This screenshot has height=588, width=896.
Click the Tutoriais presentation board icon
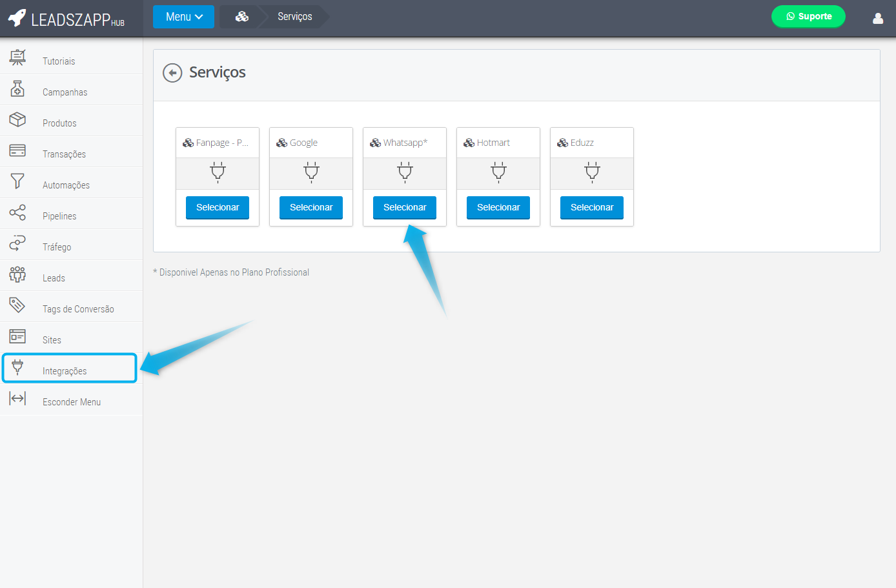[x=17, y=58]
